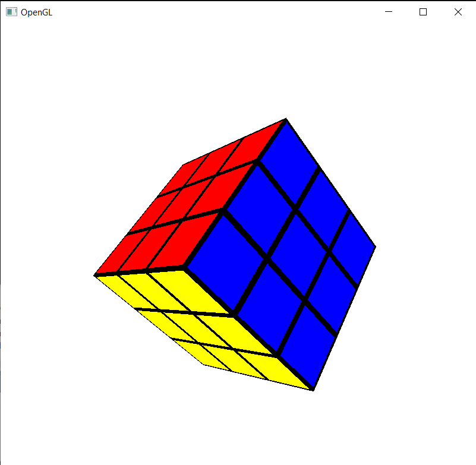Minimize the OpenGL window
Image resolution: width=476 pixels, height=465 pixels.
point(388,12)
